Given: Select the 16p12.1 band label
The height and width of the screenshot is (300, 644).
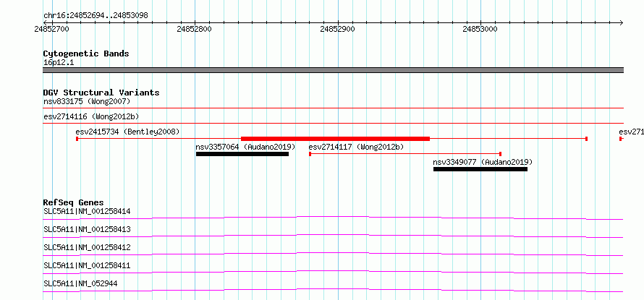Looking at the screenshot, I should [x=59, y=63].
